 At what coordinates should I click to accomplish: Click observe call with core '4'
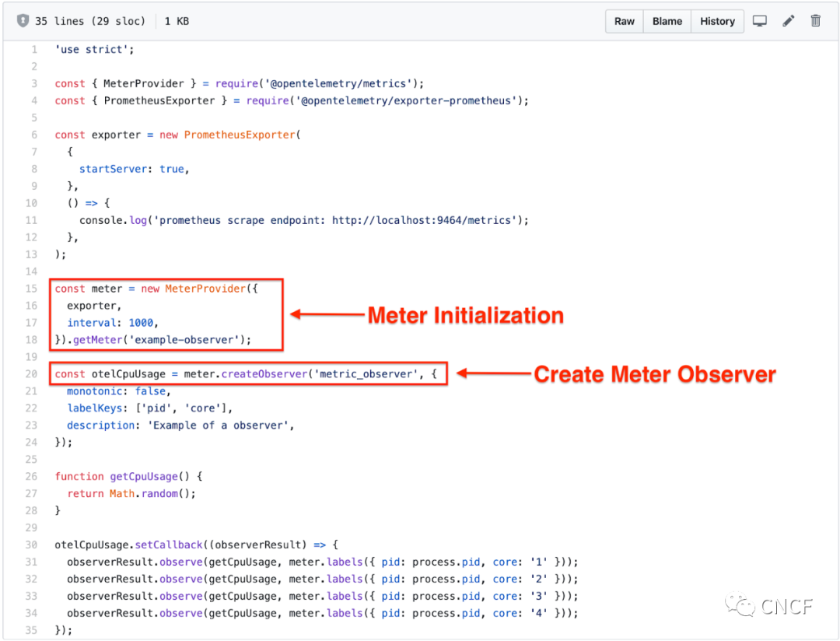[x=323, y=613]
